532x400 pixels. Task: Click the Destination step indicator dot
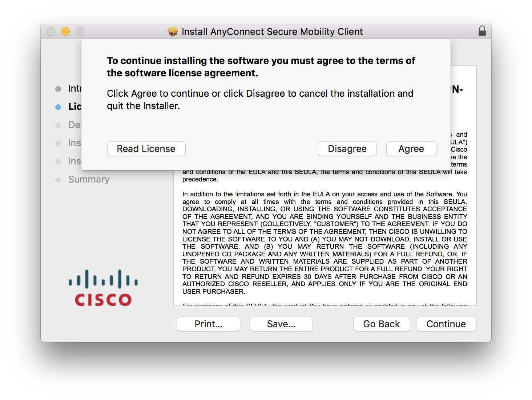tap(59, 125)
